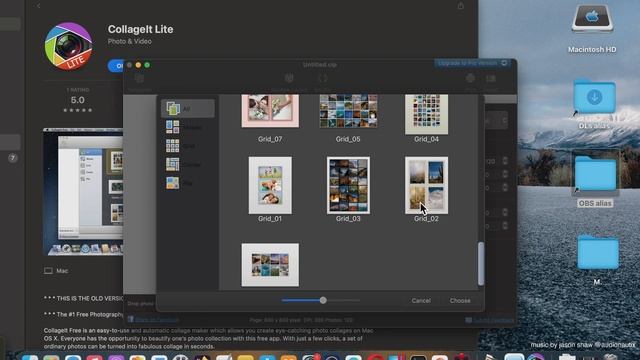This screenshot has width=640, height=360.
Task: Select the OBS alias desktop folder
Action: 595,181
